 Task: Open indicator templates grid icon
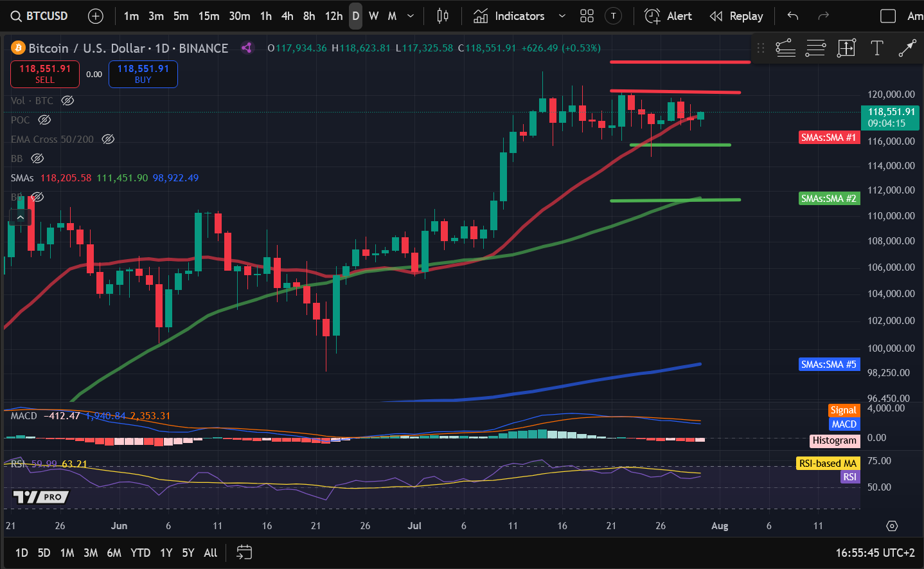(x=587, y=16)
